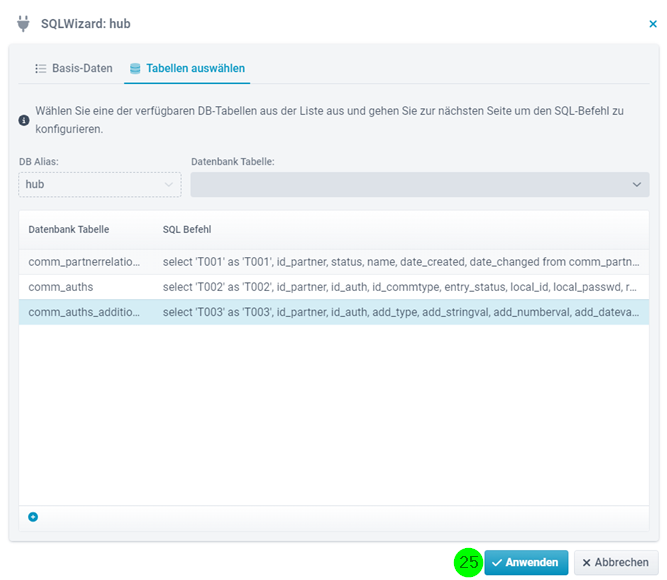Select the comm_partnerrelatio... table row
Screen dimensions: 667x580
(x=334, y=262)
